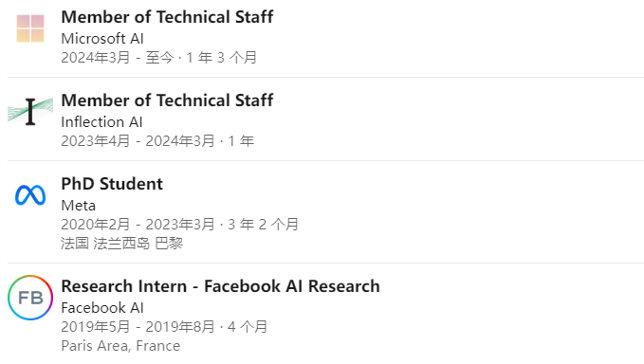
Task: Open the Inflection AI logo icon
Action: [x=30, y=111]
